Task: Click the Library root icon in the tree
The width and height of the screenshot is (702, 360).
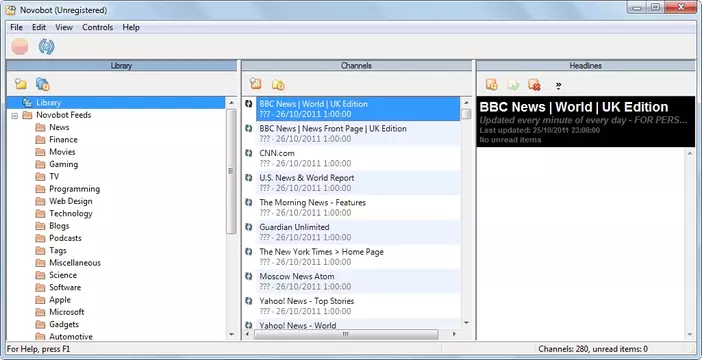Action: click(x=27, y=103)
